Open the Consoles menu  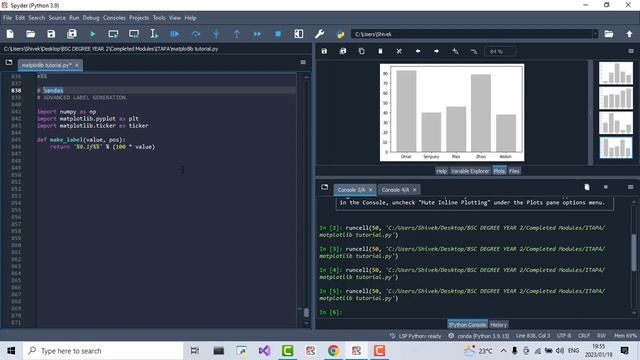coord(114,18)
